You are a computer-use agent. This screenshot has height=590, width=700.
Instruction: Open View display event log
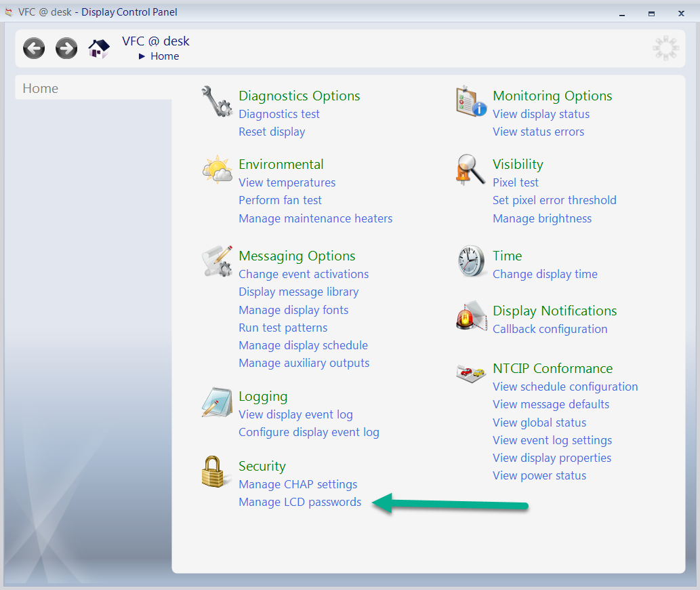point(295,414)
